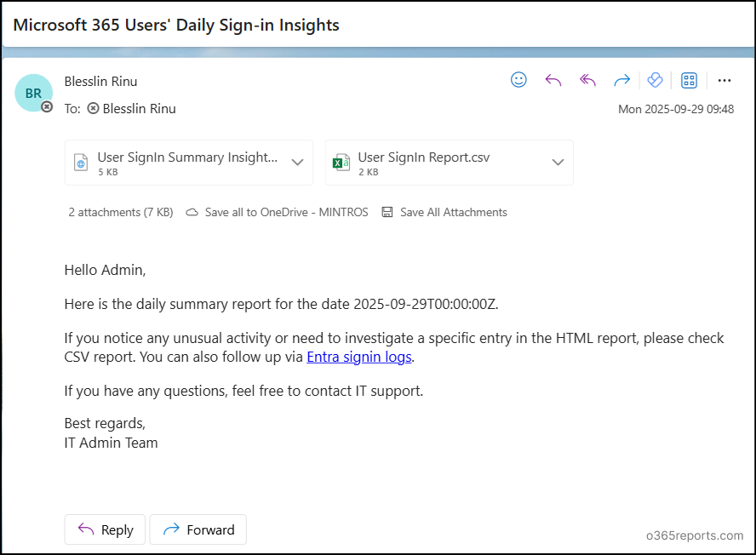The image size is (756, 555).
Task: Click the Forward button below the message
Action: (198, 529)
